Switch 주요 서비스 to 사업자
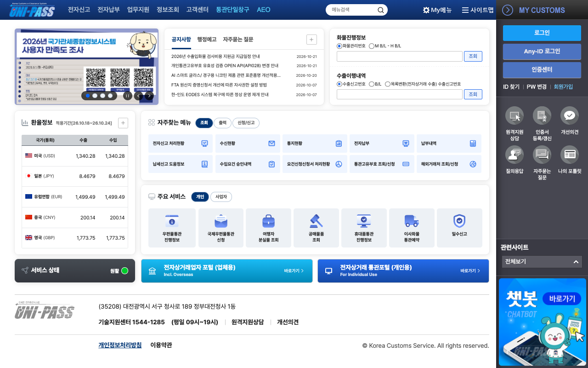588x368 pixels. [x=221, y=196]
